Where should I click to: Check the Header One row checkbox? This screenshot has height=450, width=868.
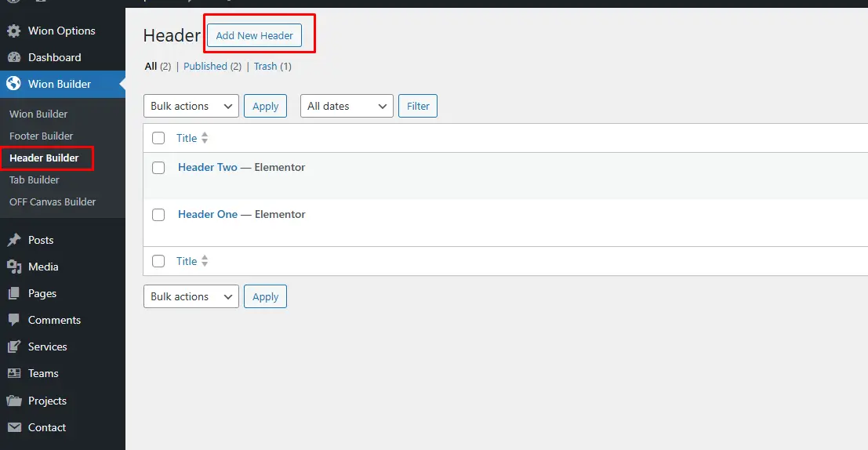[158, 215]
